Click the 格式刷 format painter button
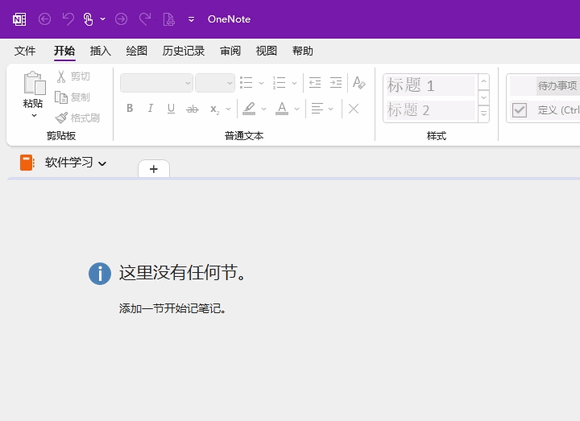The height and width of the screenshot is (421, 580). (77, 118)
